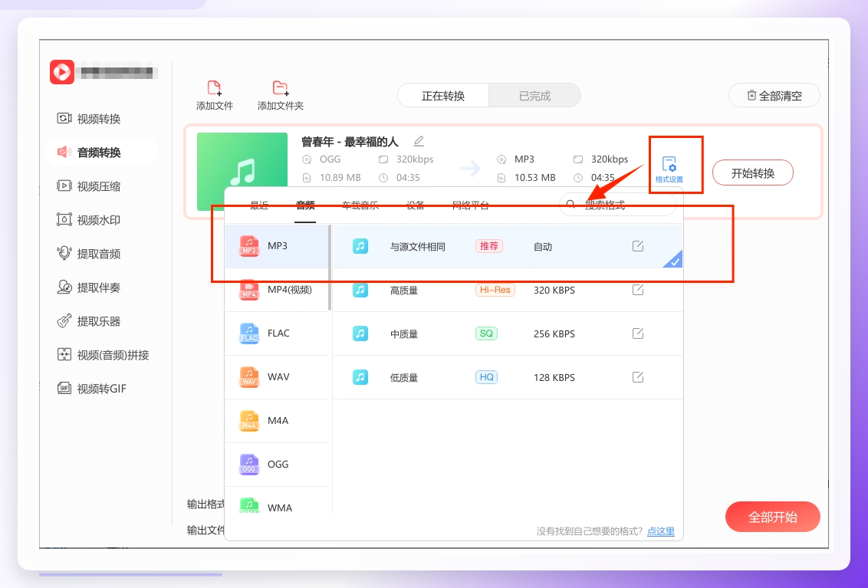
Task: Click the 推荐 tag
Action: pyautogui.click(x=488, y=246)
